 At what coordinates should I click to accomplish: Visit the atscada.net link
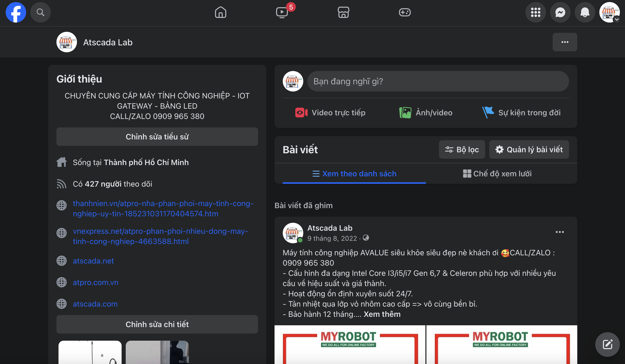click(x=93, y=261)
